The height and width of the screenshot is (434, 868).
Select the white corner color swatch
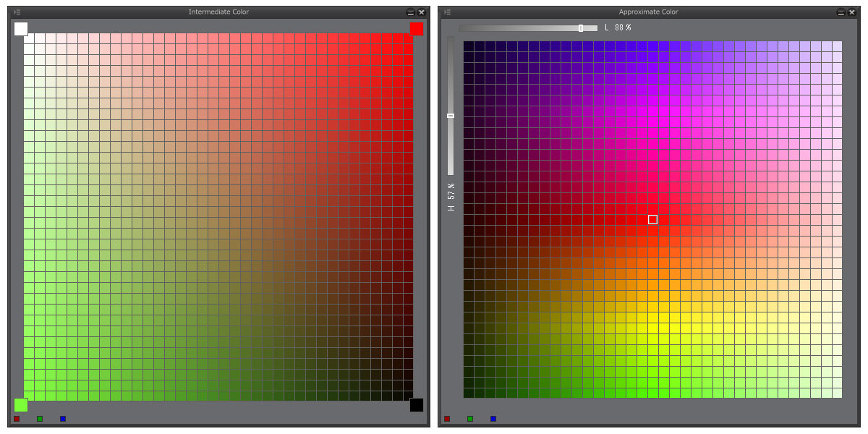tap(21, 29)
